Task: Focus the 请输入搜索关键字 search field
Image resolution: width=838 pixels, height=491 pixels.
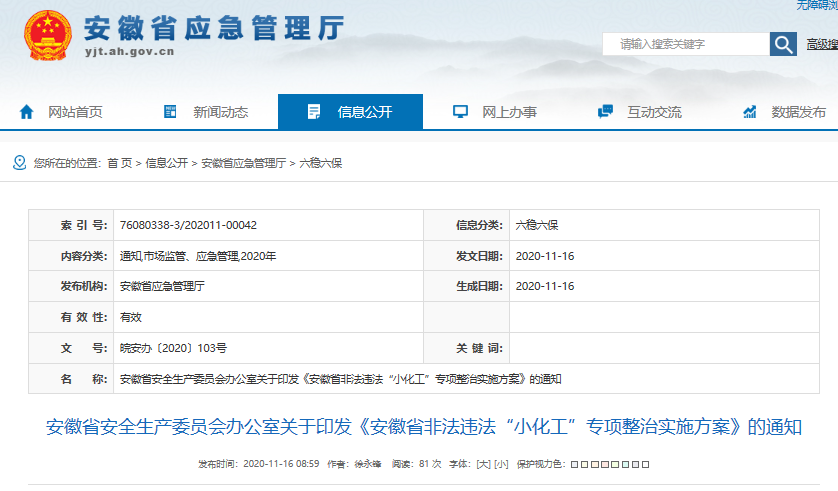Action: 686,44
